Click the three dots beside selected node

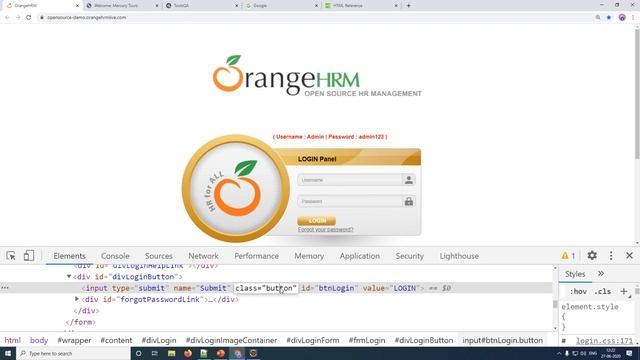point(5,288)
